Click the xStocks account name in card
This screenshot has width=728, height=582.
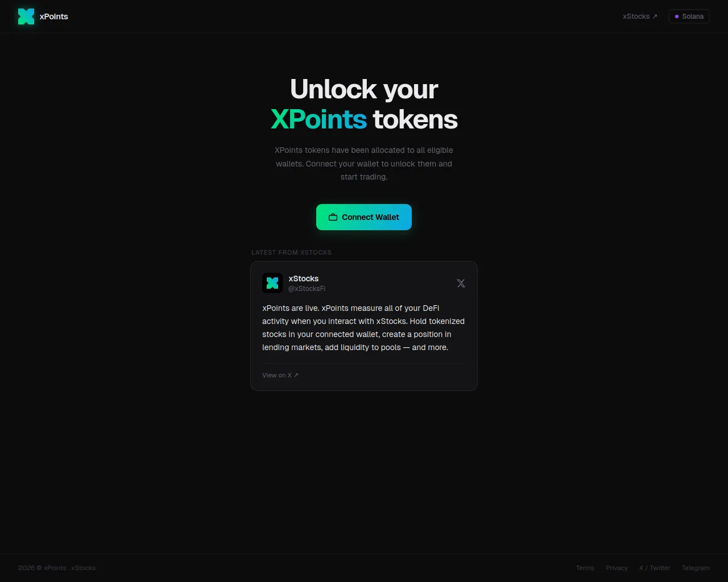tap(304, 278)
